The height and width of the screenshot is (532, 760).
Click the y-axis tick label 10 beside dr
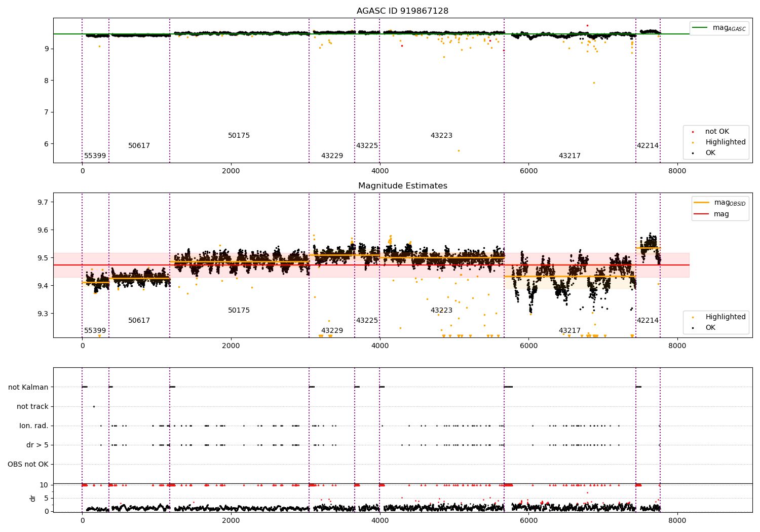point(44,485)
